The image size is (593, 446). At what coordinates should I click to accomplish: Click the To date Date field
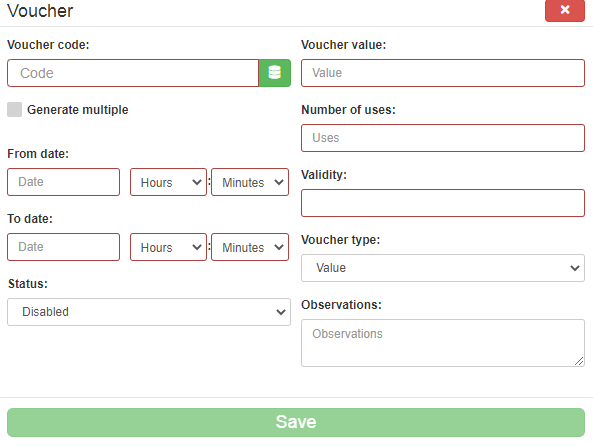[x=64, y=247]
